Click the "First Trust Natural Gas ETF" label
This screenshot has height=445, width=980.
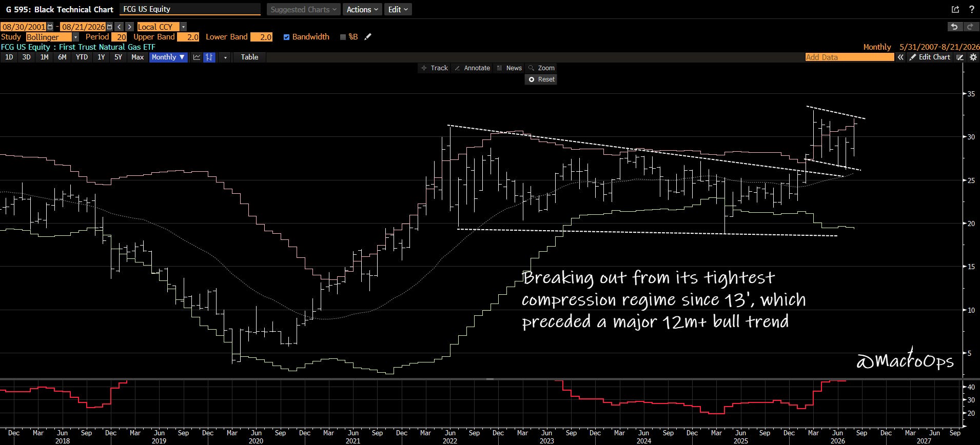107,47
